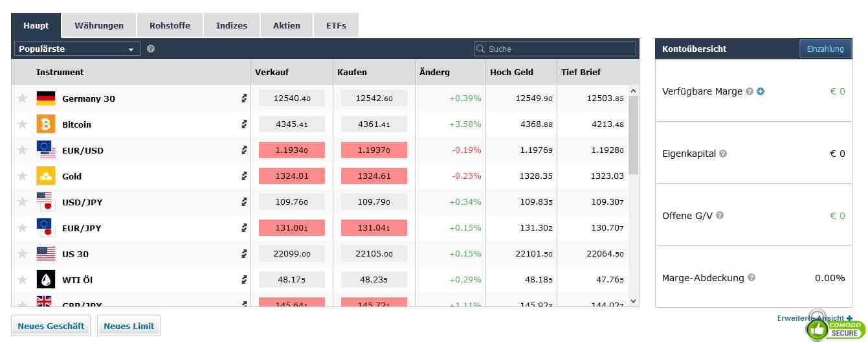Image resolution: width=868 pixels, height=344 pixels.
Task: Toggle the EUR/JPY favorite star
Action: point(23,228)
